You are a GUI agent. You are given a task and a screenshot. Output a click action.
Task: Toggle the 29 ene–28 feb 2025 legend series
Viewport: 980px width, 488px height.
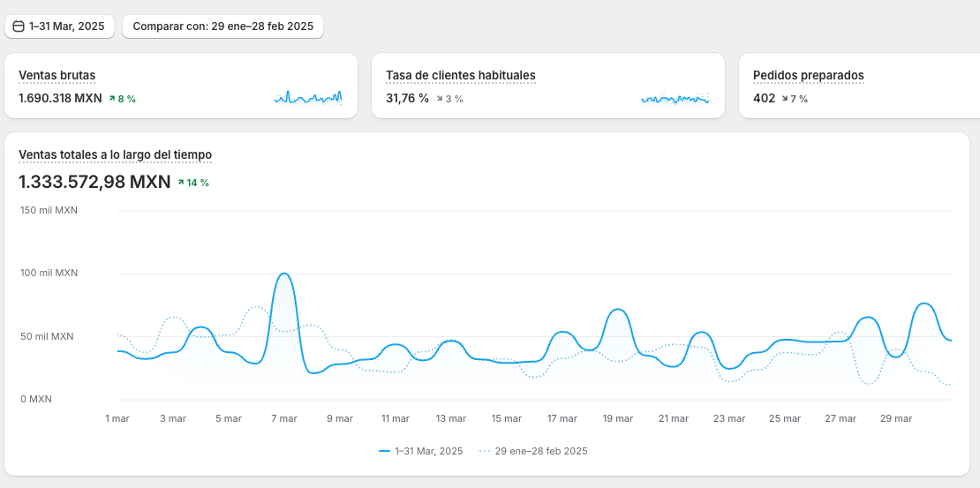click(x=540, y=451)
